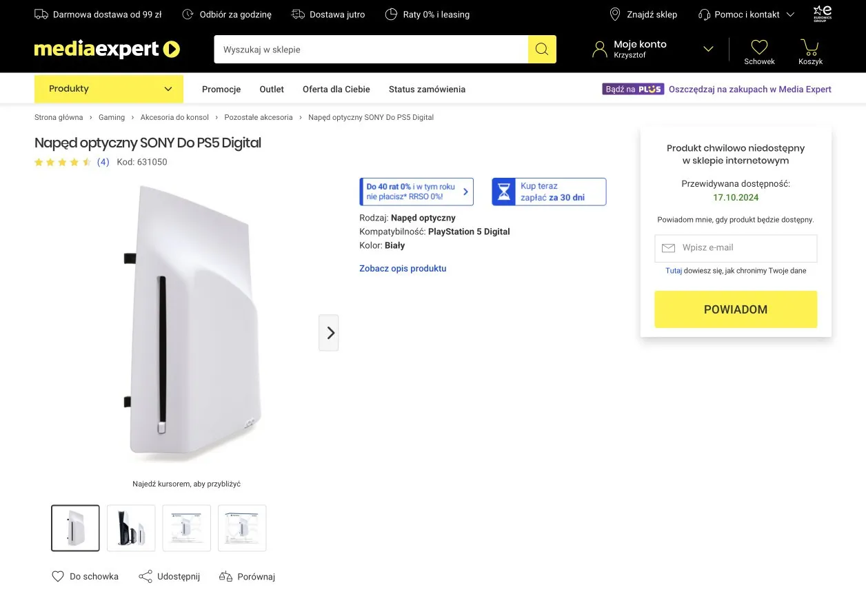Open the Promocje menu item
This screenshot has height=616, width=866.
[221, 89]
